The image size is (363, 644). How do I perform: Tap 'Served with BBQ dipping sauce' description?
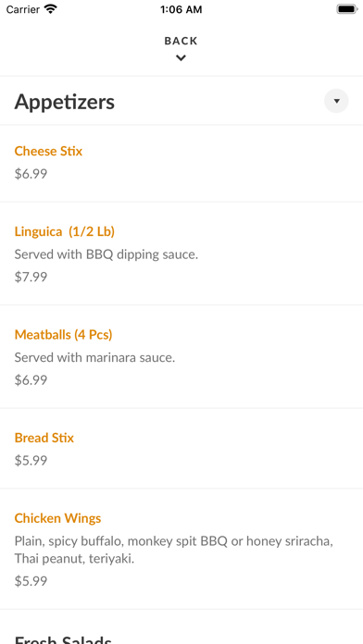point(106,254)
